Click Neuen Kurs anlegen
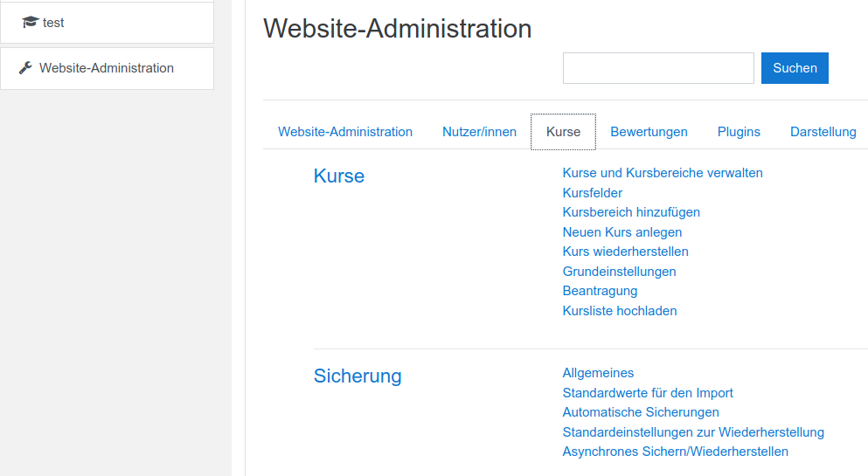This screenshot has height=476, width=868. (x=622, y=232)
